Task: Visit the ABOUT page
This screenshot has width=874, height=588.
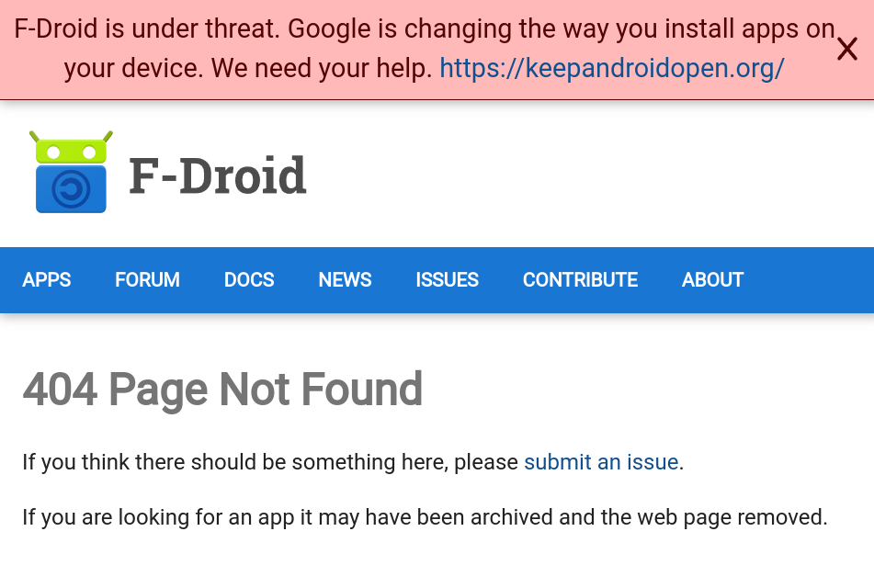Action: tap(712, 280)
